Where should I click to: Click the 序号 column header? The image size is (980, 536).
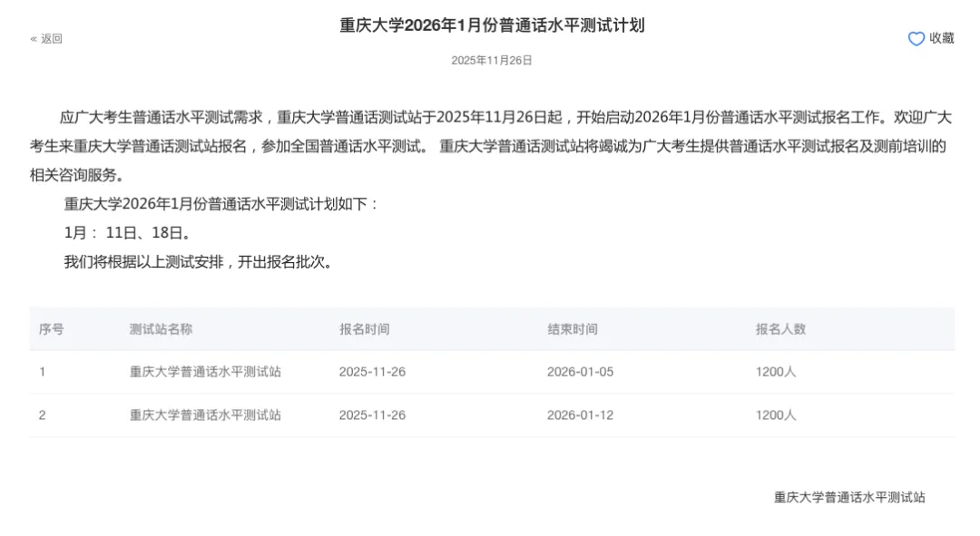pyautogui.click(x=51, y=329)
